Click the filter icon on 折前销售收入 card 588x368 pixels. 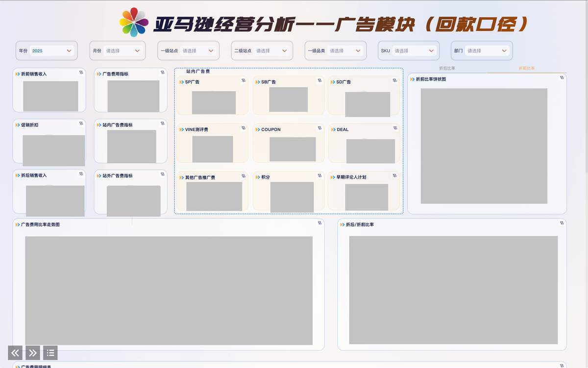(x=81, y=73)
